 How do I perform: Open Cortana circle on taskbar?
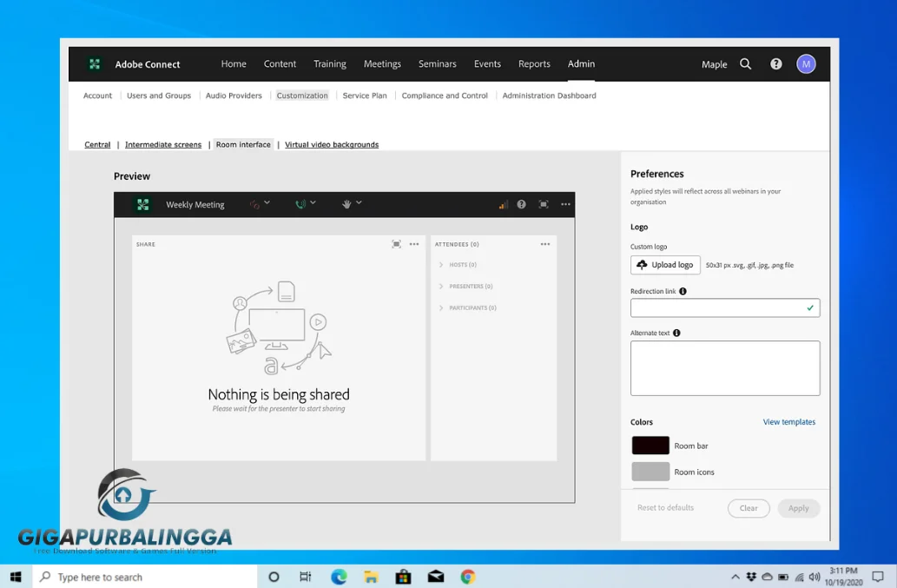tap(274, 577)
